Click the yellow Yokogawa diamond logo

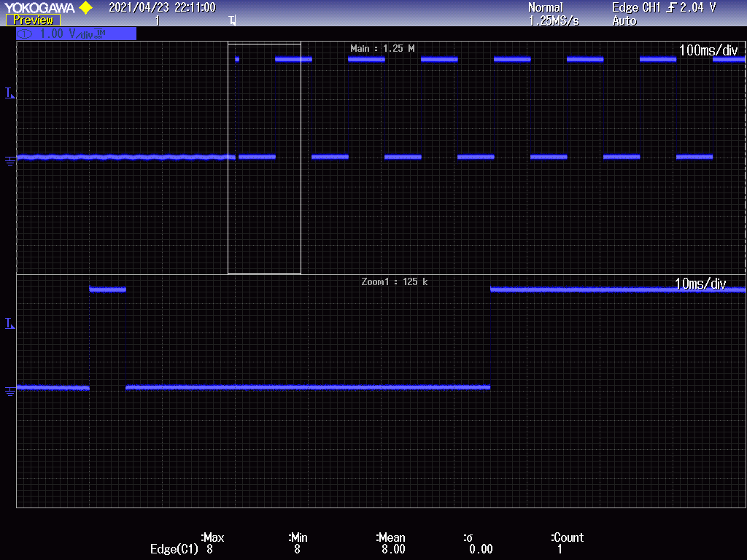point(86,7)
